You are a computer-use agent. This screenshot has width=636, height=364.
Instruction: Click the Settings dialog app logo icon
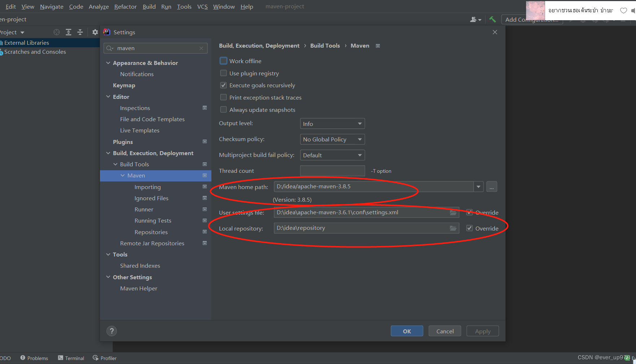(107, 32)
